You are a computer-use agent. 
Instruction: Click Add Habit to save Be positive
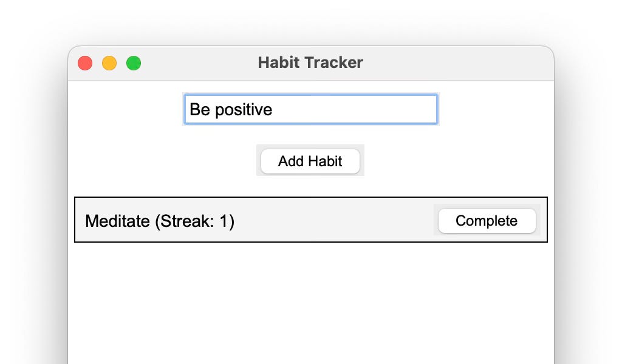(310, 161)
